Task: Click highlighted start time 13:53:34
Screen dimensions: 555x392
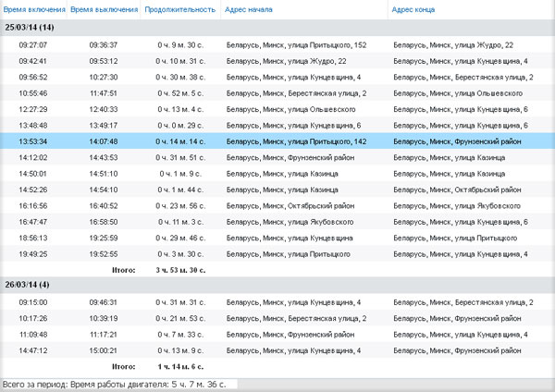Action: [x=33, y=141]
